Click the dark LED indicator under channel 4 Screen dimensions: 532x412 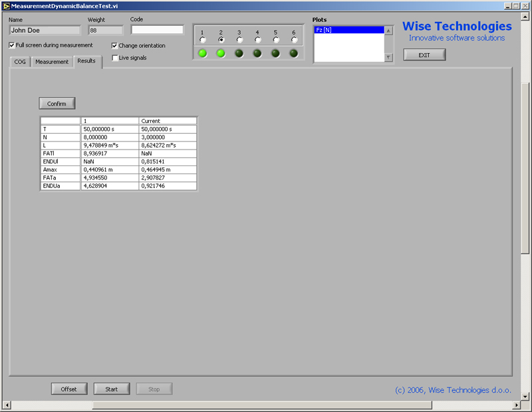(x=257, y=53)
